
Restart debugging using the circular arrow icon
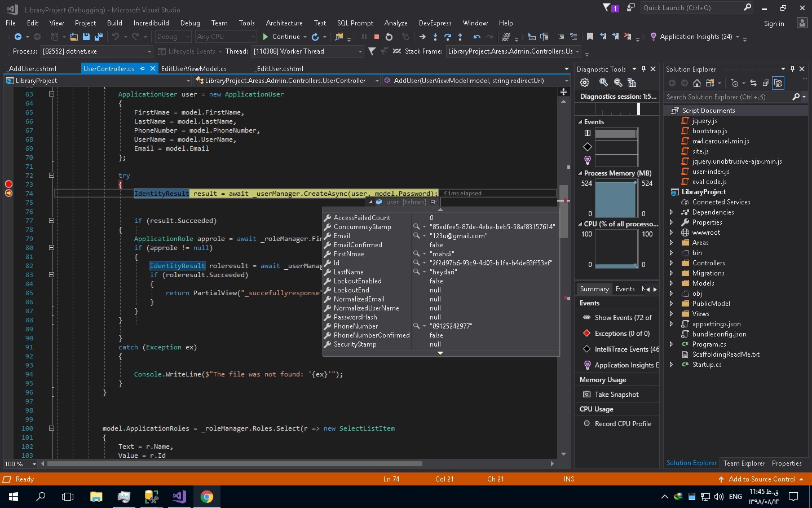click(389, 37)
